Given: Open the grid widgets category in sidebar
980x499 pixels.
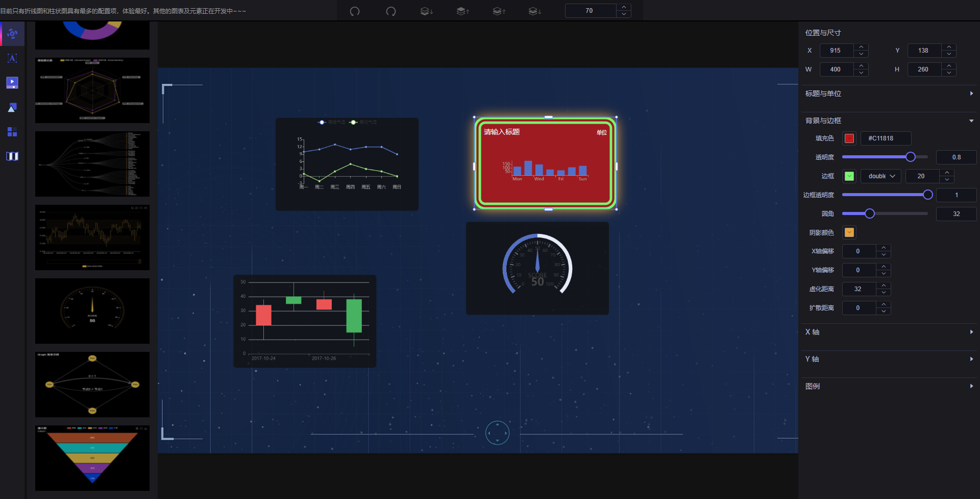Looking at the screenshot, I should pyautogui.click(x=12, y=132).
